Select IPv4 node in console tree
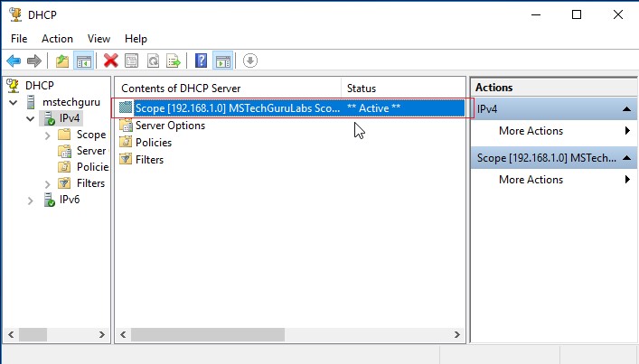Viewport: 639px width, 364px height. coord(70,118)
